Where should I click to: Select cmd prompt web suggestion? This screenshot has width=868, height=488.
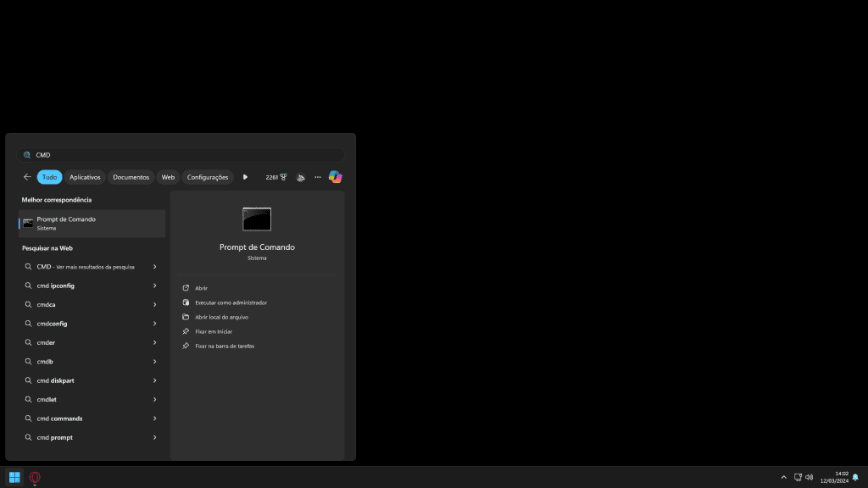(92, 437)
